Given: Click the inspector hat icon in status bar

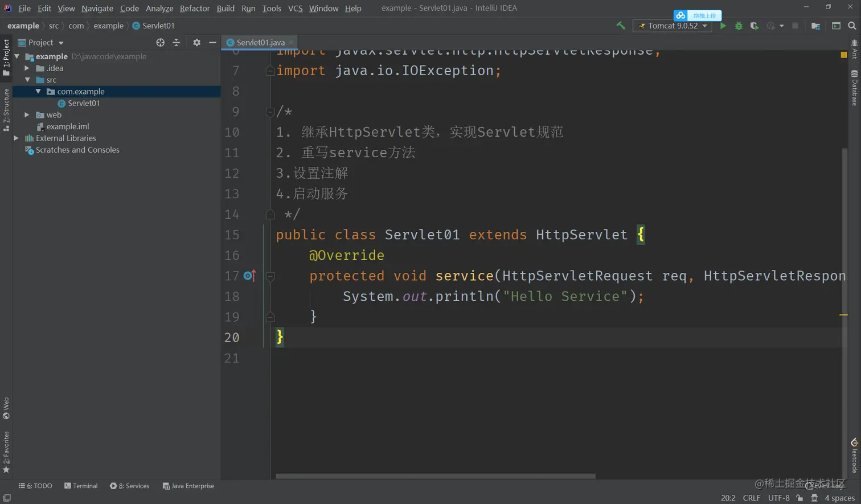Looking at the screenshot, I should coord(814,498).
